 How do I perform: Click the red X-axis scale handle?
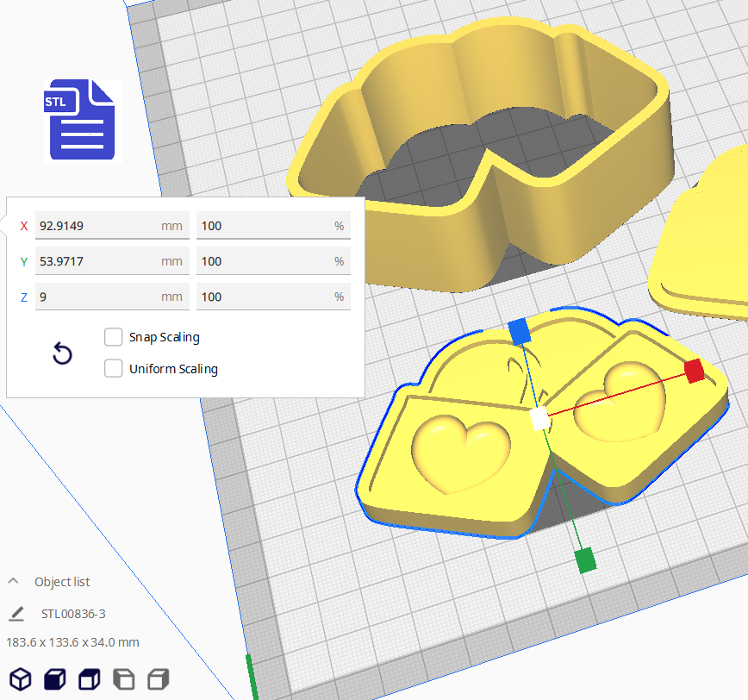694,372
